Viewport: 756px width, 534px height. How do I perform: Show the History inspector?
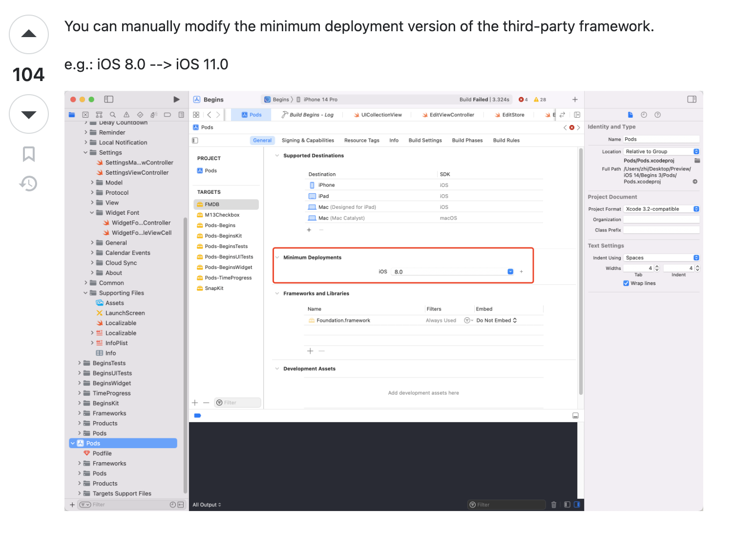644,115
